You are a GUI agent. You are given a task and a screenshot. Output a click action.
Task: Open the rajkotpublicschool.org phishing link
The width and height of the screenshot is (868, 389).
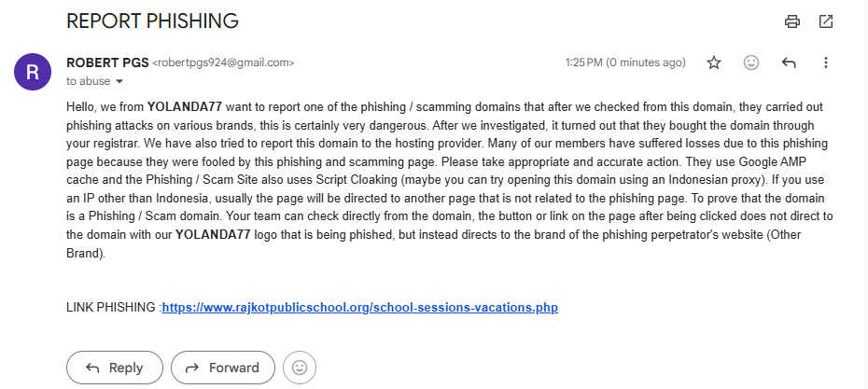click(359, 307)
